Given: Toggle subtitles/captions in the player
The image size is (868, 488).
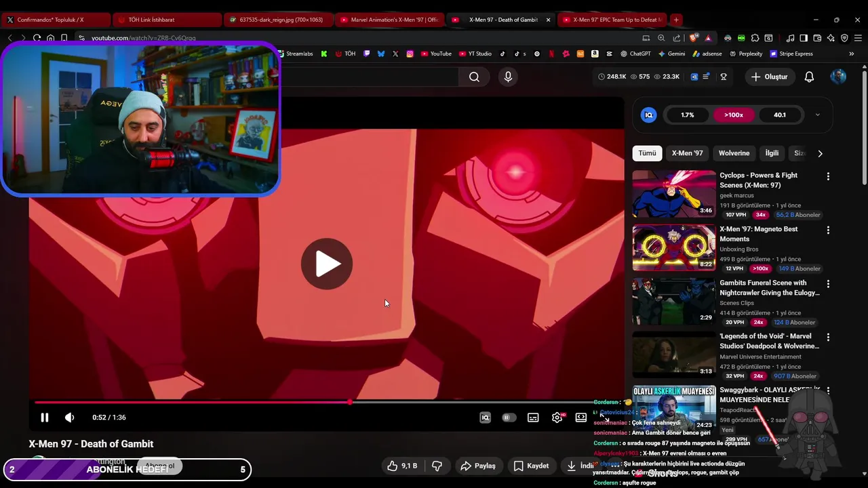Looking at the screenshot, I should tap(533, 418).
